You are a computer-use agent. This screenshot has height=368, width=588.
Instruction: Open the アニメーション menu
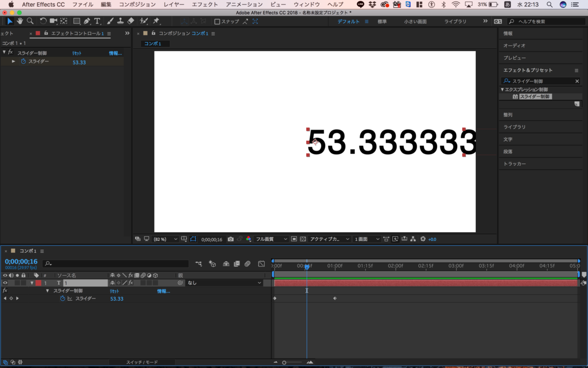(244, 4)
